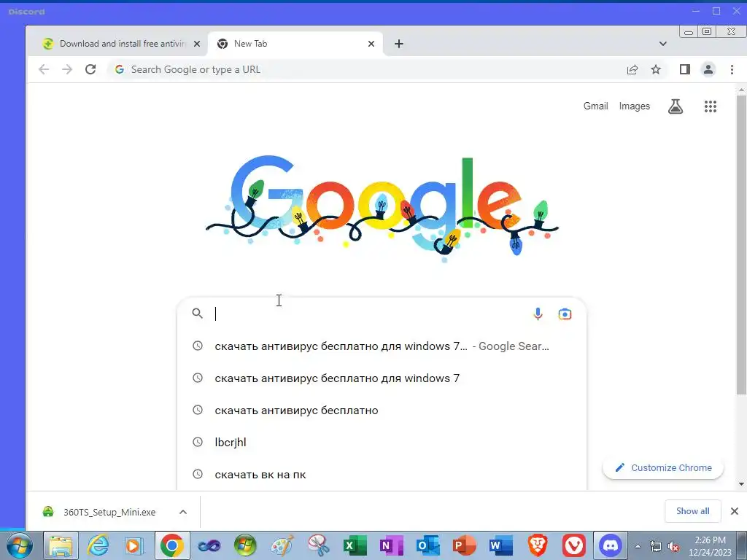The height and width of the screenshot is (560, 747).
Task: Open the Chrome side panel
Action: tap(684, 69)
